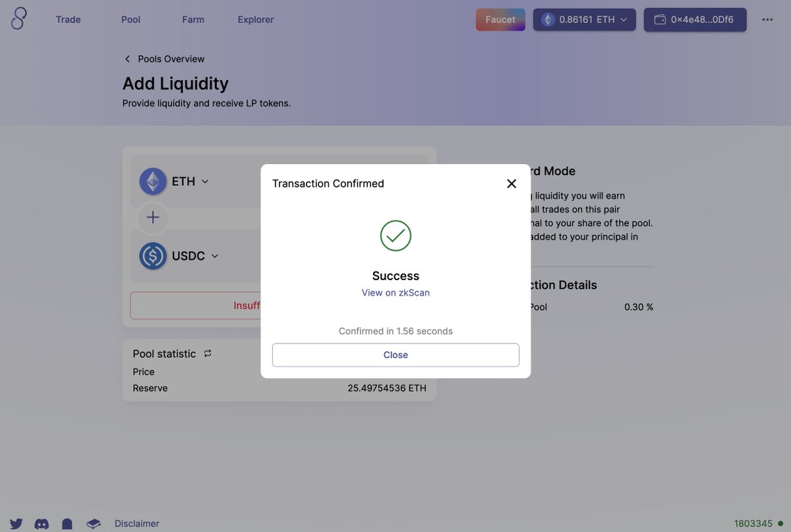This screenshot has width=791, height=532.
Task: Close the Transaction Confirmed dialog via X
Action: (512, 183)
